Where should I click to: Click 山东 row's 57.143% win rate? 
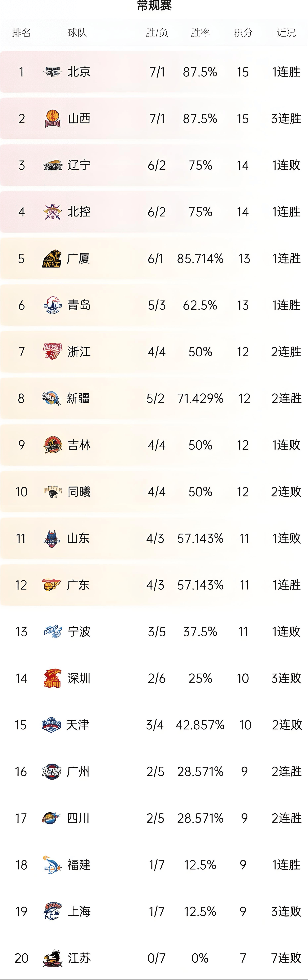pos(200,538)
